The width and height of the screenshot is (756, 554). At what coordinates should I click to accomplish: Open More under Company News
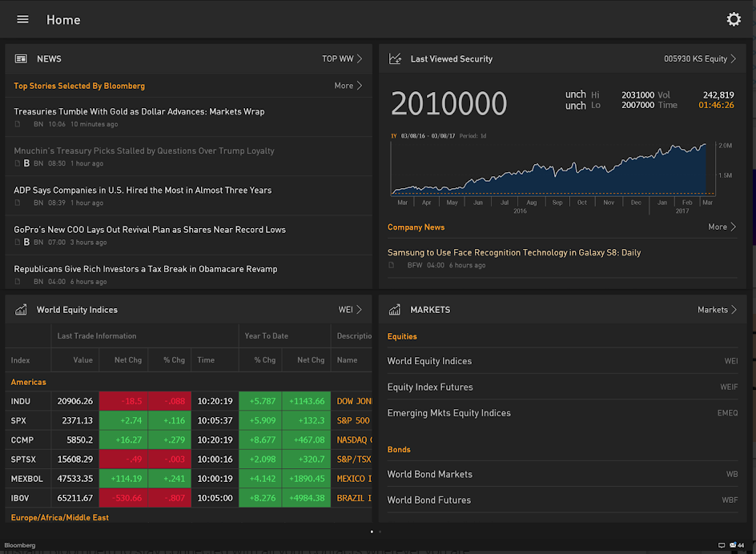point(718,227)
